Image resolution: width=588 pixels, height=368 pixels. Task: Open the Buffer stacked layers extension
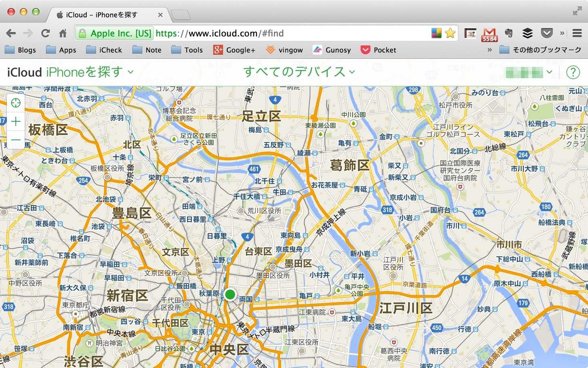[x=527, y=33]
